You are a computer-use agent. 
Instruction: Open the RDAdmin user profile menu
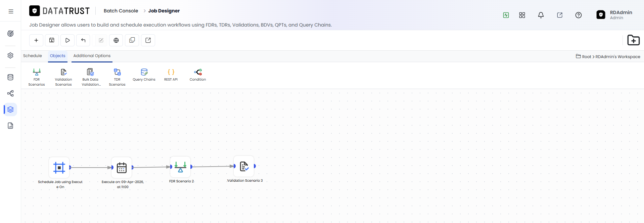[614, 15]
